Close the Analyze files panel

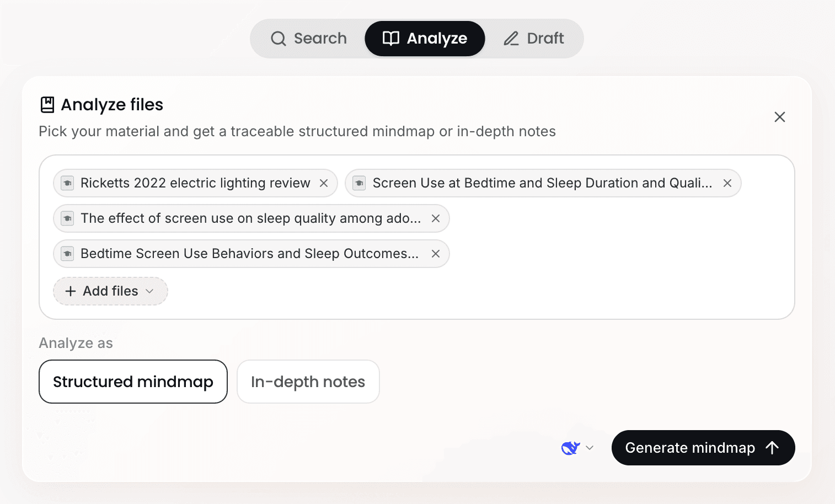tap(779, 117)
